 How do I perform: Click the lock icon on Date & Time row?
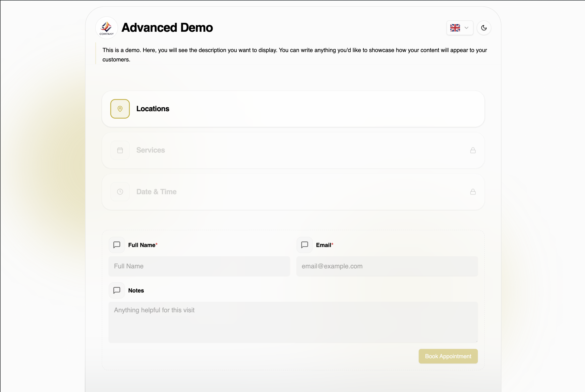pyautogui.click(x=473, y=192)
